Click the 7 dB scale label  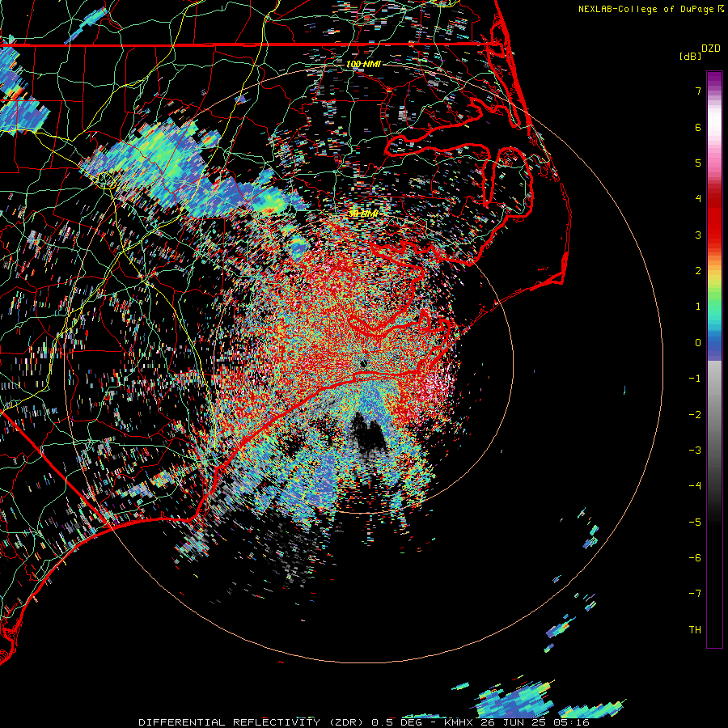698,91
